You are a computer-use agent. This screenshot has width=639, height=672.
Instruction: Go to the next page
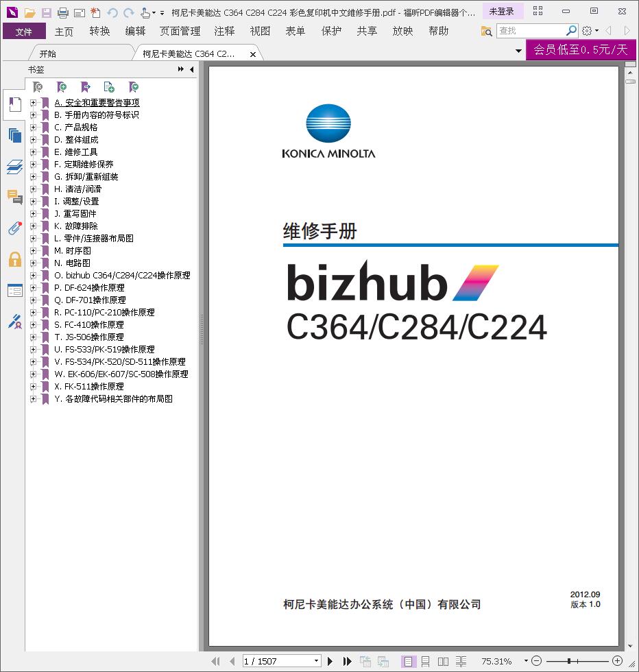coord(330,661)
